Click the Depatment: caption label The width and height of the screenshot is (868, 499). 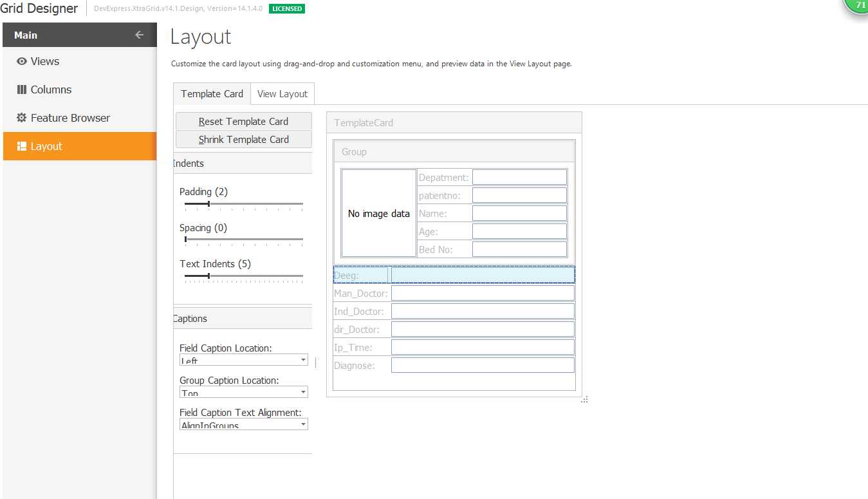444,178
